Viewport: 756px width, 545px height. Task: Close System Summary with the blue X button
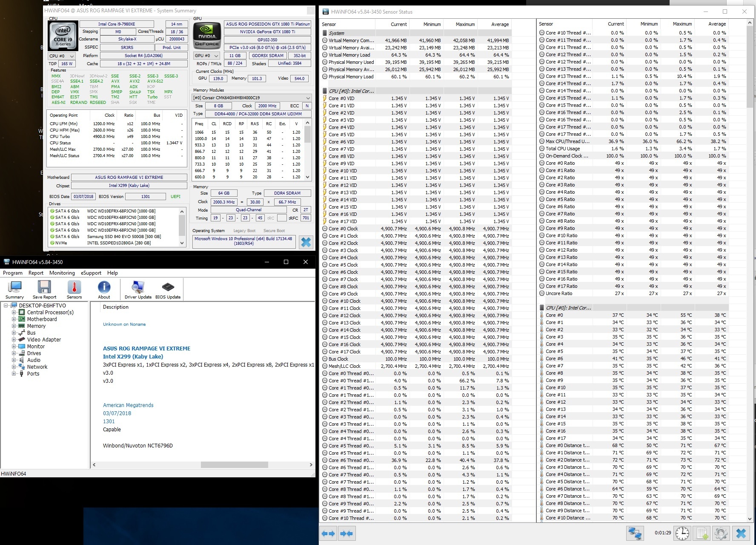(x=306, y=242)
